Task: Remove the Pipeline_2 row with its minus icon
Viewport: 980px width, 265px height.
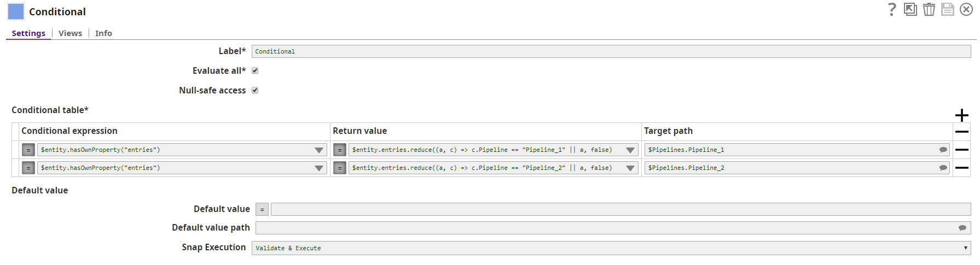Action: (961, 168)
